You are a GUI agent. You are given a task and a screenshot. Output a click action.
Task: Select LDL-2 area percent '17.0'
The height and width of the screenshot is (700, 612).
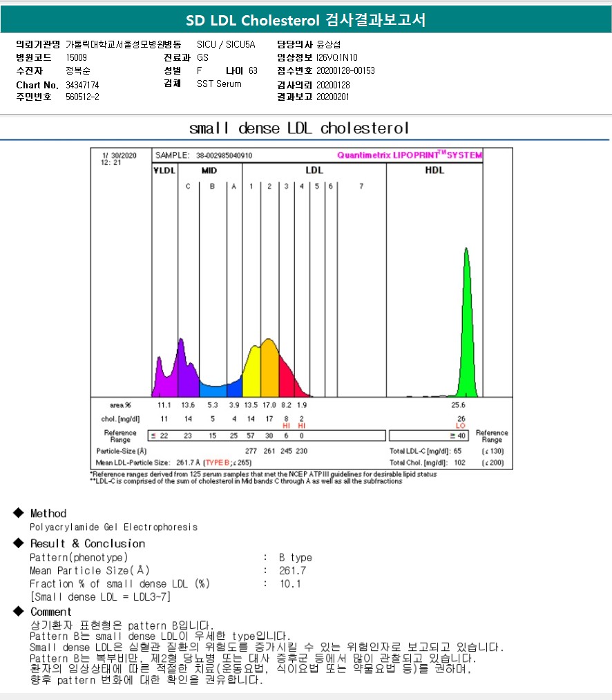[x=269, y=405]
